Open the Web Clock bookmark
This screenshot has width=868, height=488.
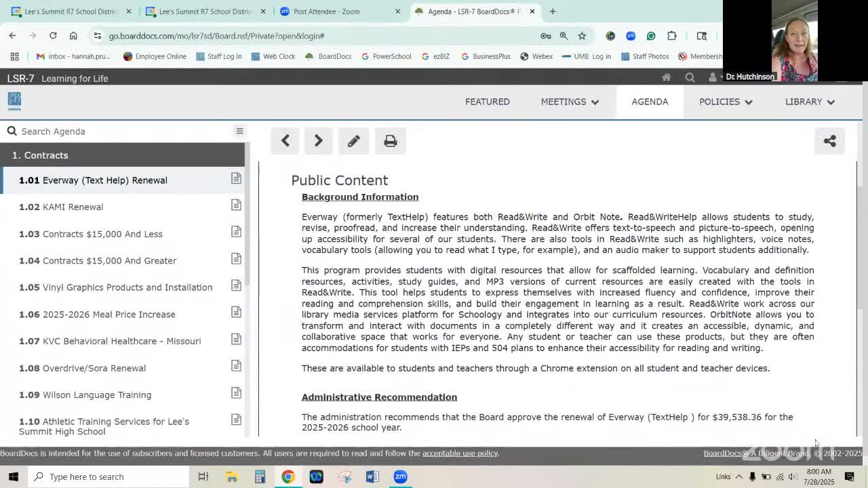coord(273,56)
